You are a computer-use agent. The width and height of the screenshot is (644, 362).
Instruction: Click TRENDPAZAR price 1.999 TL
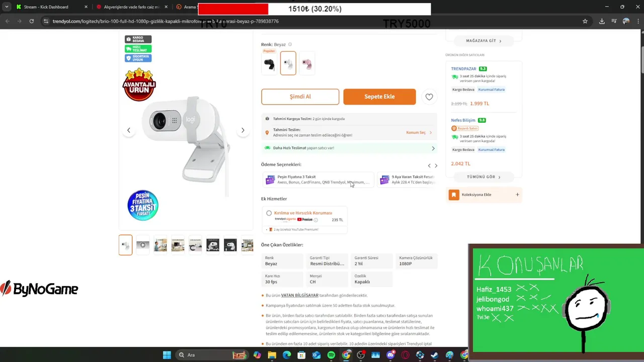point(479,104)
